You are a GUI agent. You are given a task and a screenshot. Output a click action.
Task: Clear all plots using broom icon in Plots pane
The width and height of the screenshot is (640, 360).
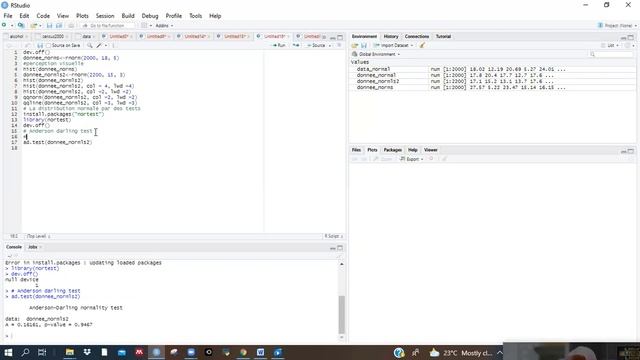pyautogui.click(x=444, y=159)
